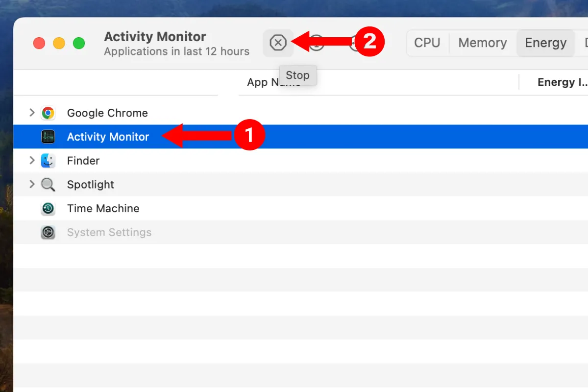Click the Finder app icon
The image size is (588, 392).
[x=48, y=160]
